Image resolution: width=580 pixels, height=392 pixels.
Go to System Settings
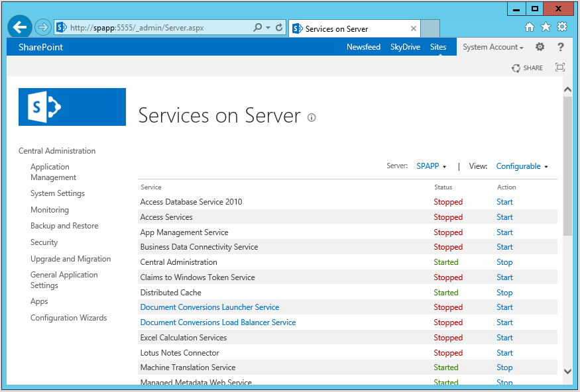tap(58, 193)
